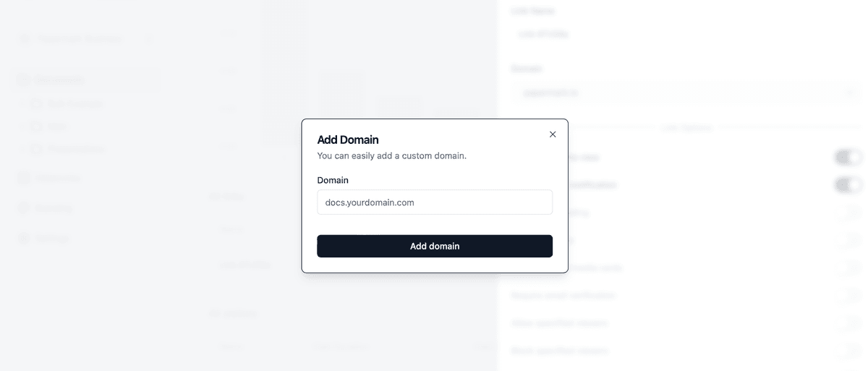Disable the email notification toggle
Image resolution: width=868 pixels, height=371 pixels.
point(848,184)
